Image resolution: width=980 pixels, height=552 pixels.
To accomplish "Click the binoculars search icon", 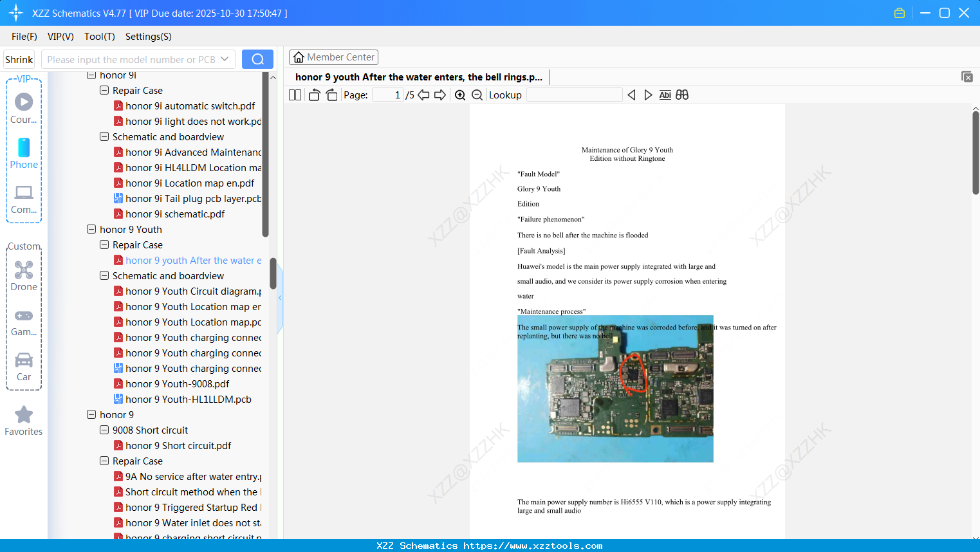I will point(682,95).
